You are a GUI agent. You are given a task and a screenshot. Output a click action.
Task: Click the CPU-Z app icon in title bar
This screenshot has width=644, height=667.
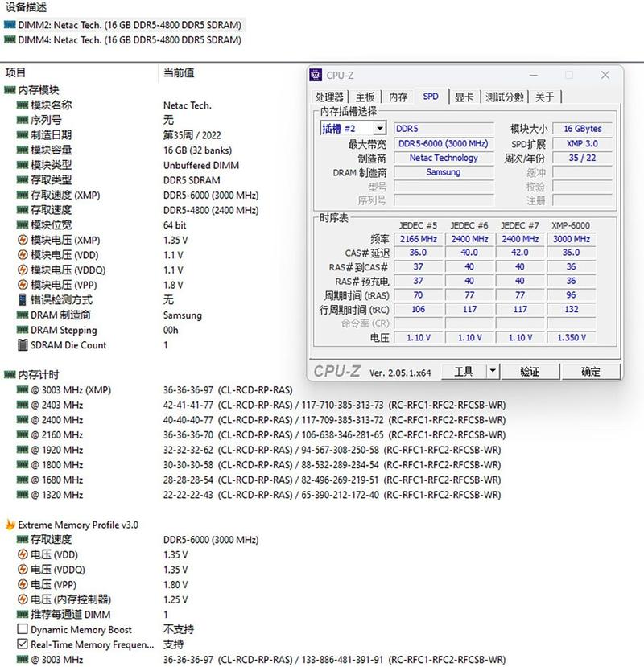(x=316, y=76)
